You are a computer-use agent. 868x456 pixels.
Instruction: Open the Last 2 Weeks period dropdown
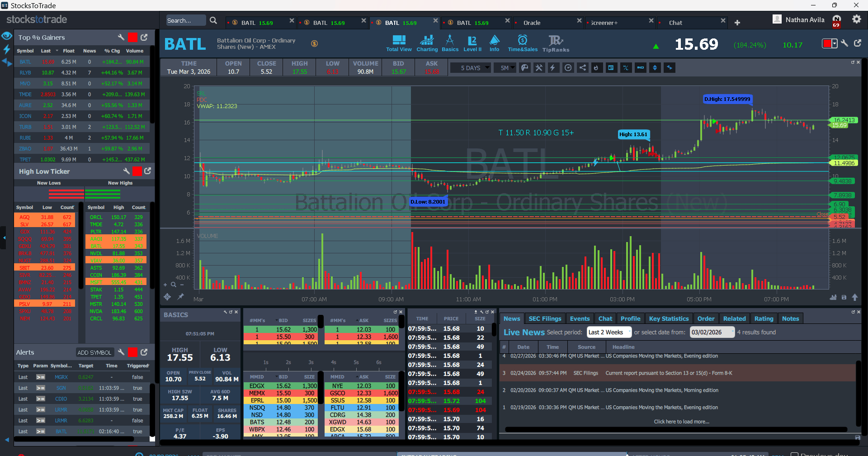click(609, 332)
